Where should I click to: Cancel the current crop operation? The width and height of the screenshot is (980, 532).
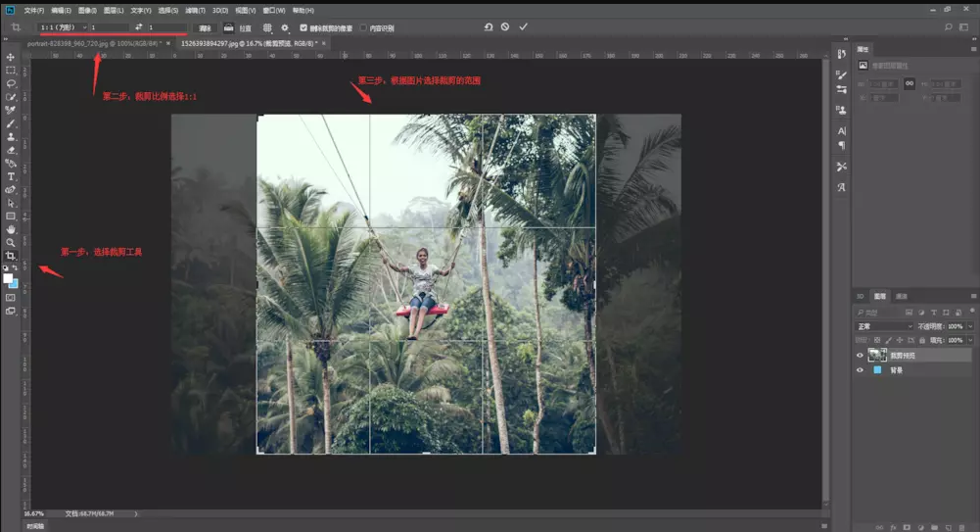(x=505, y=27)
